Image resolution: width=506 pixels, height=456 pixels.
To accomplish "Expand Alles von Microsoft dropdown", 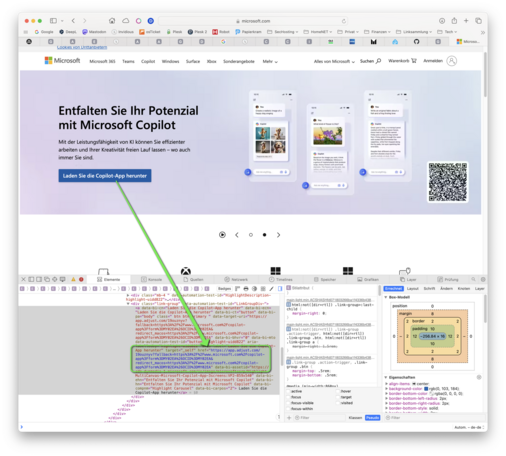I will 334,61.
